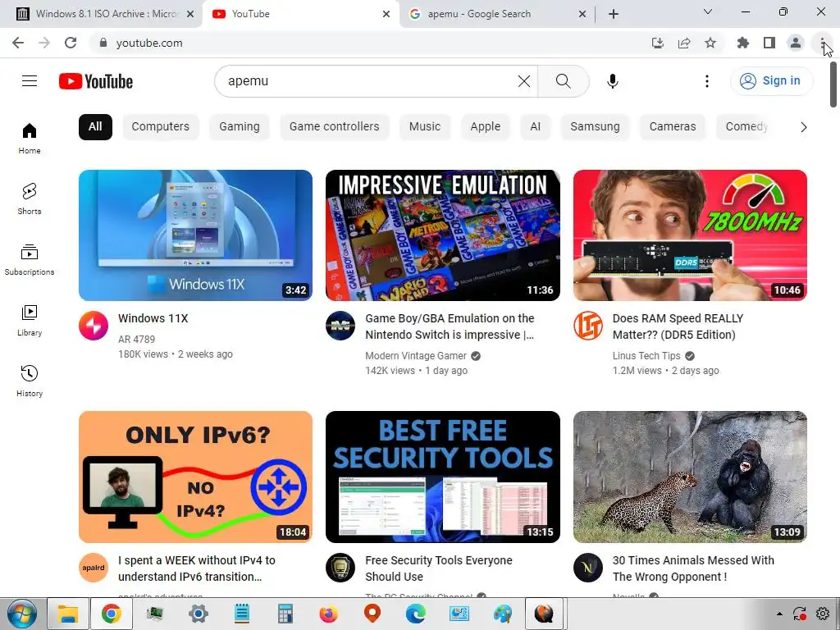Select the AI filter chip
Viewport: 840px width, 630px height.
click(x=535, y=127)
